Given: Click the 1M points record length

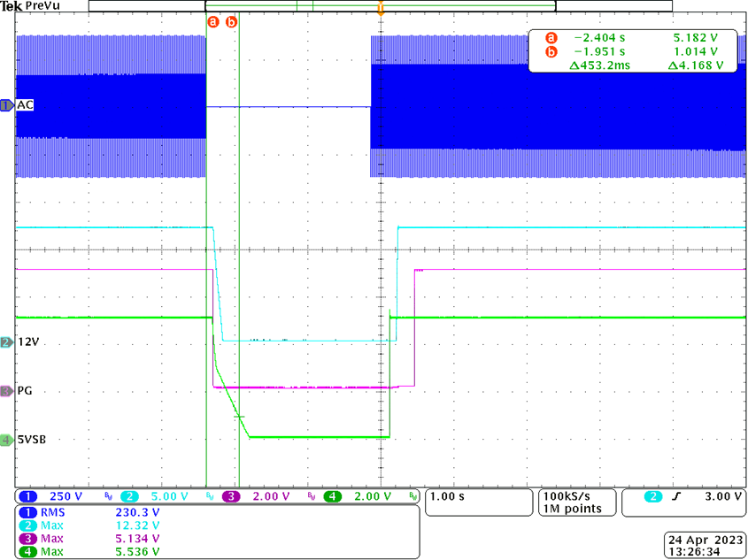Looking at the screenshot, I should coord(573,509).
